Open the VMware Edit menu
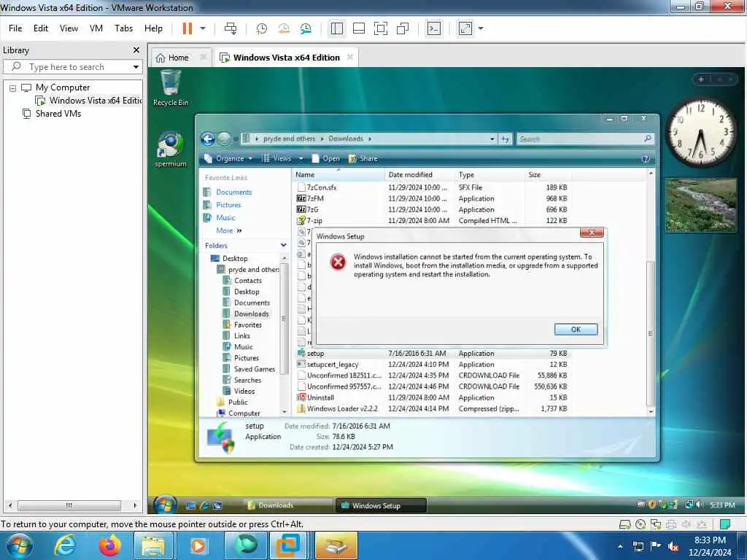This screenshot has height=560, width=747. (x=41, y=28)
